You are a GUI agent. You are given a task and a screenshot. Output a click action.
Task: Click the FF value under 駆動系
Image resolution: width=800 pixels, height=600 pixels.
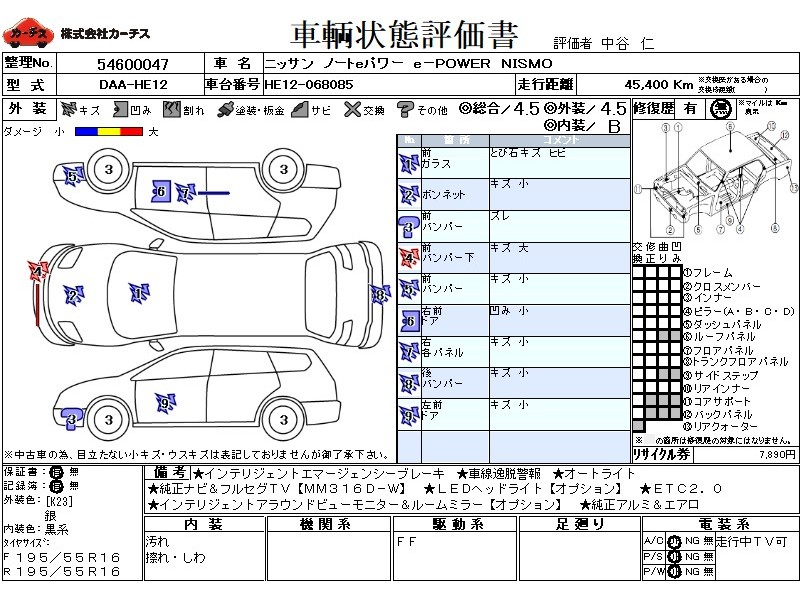tap(407, 542)
